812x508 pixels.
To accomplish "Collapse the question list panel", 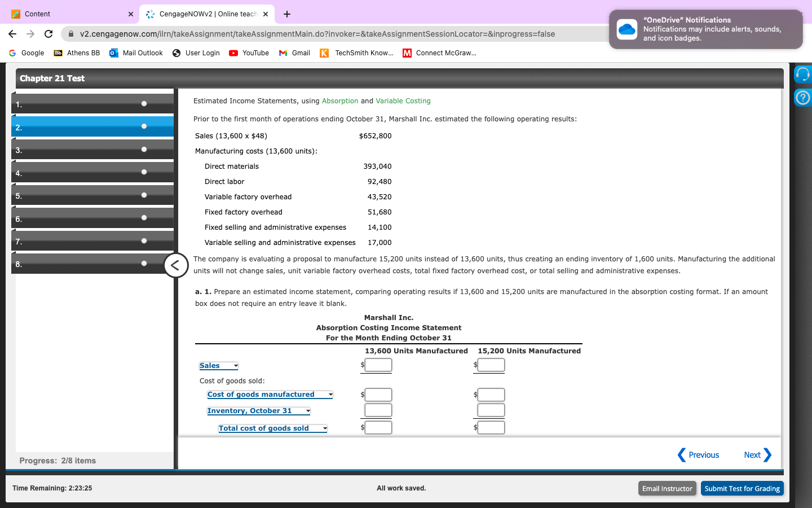I will click(175, 265).
